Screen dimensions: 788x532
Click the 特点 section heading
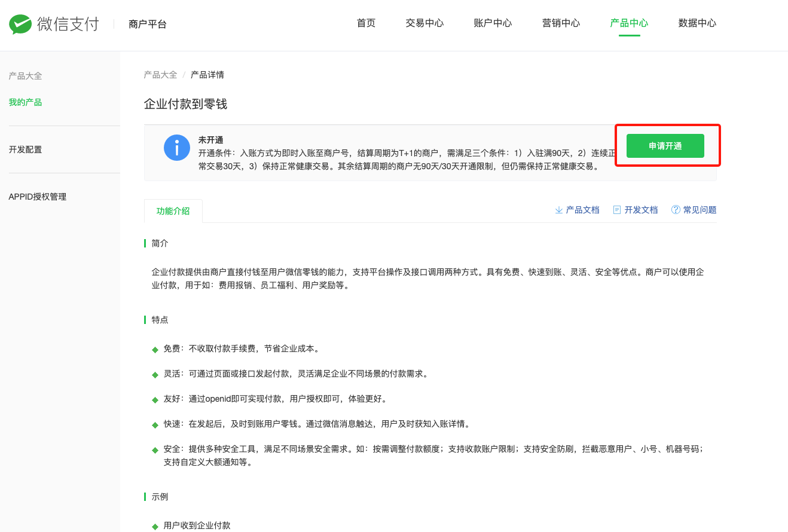pyautogui.click(x=160, y=320)
